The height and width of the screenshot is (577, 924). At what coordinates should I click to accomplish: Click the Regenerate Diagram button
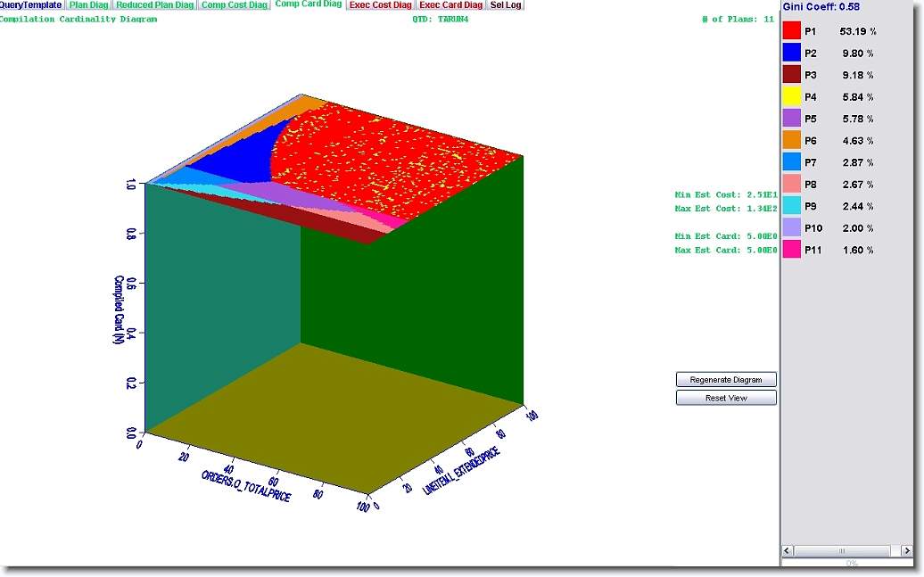726,380
